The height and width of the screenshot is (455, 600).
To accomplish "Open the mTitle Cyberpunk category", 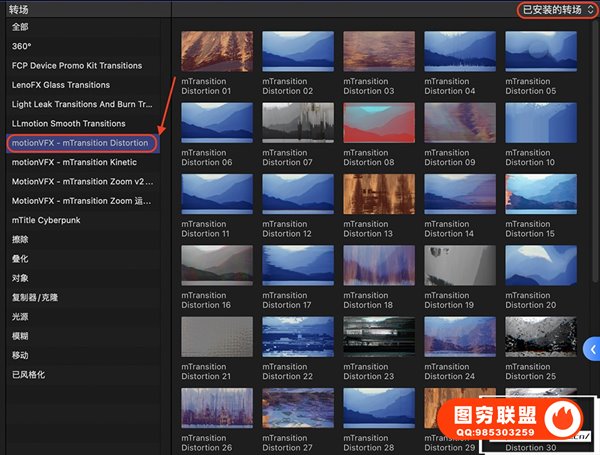I will (x=46, y=220).
